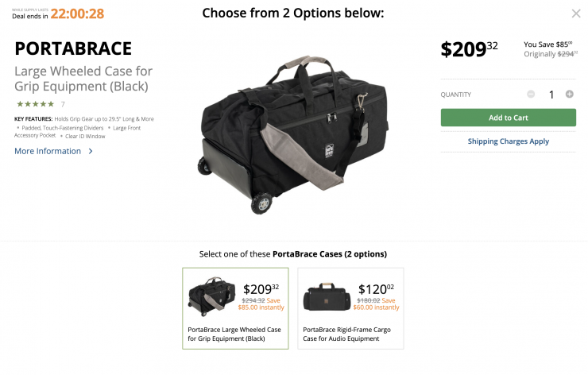Increase quantity with the plus icon

tap(569, 95)
